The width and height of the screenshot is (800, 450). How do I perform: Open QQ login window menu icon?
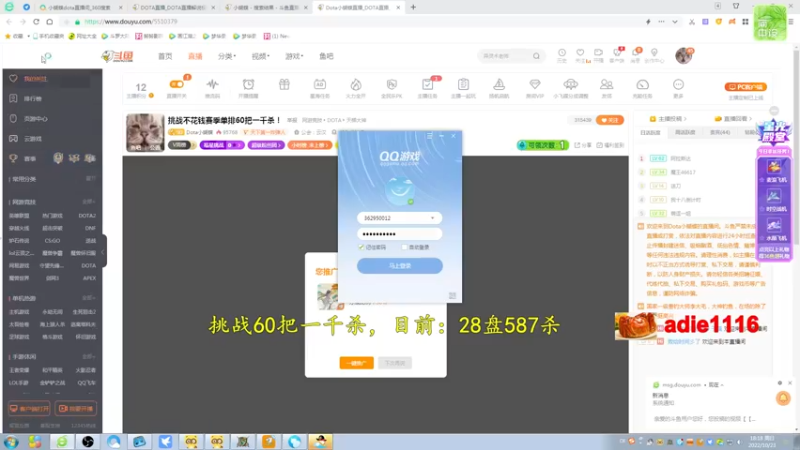click(x=430, y=136)
